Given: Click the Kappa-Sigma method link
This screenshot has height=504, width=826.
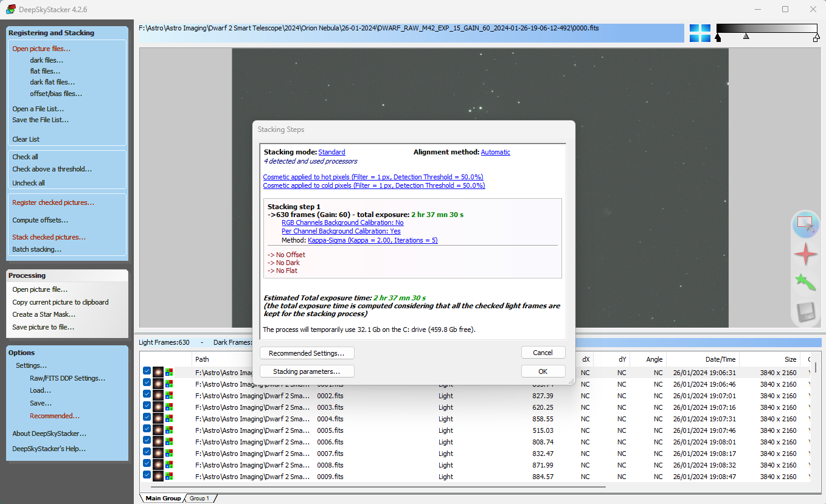Looking at the screenshot, I should 373,240.
